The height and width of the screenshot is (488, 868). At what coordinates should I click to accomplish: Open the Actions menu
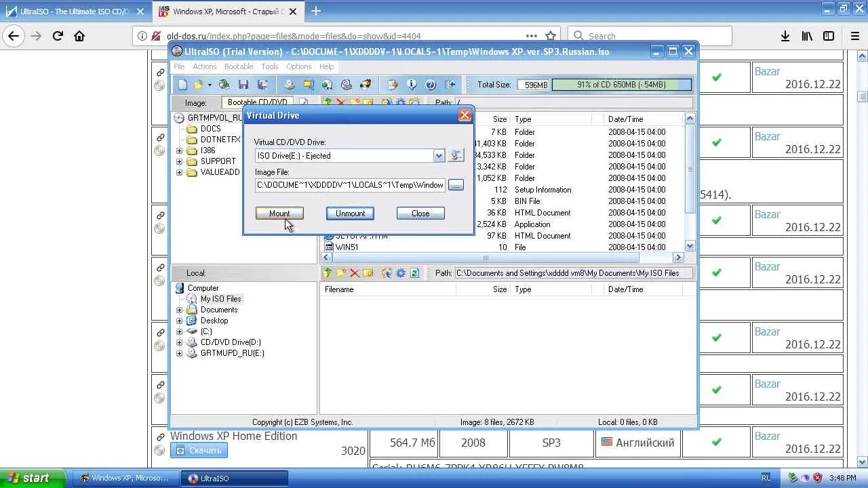[204, 66]
